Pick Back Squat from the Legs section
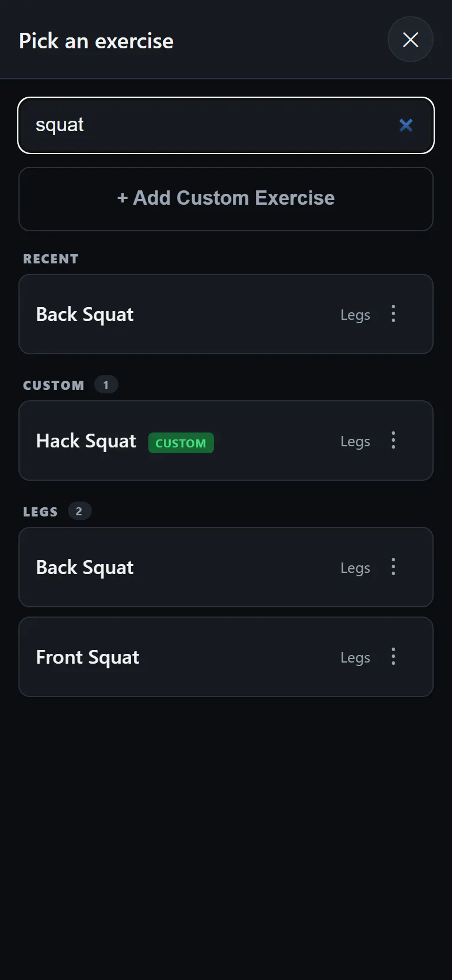 click(x=226, y=567)
